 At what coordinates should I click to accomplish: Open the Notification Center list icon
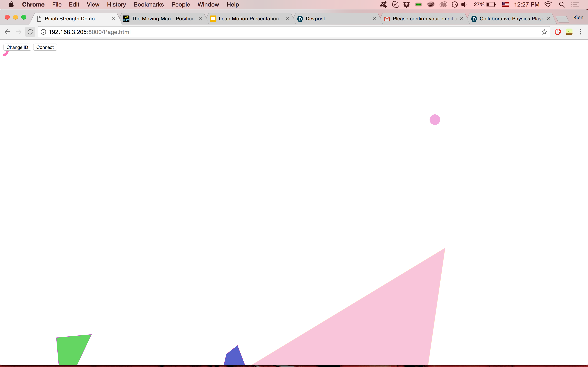[x=575, y=4]
